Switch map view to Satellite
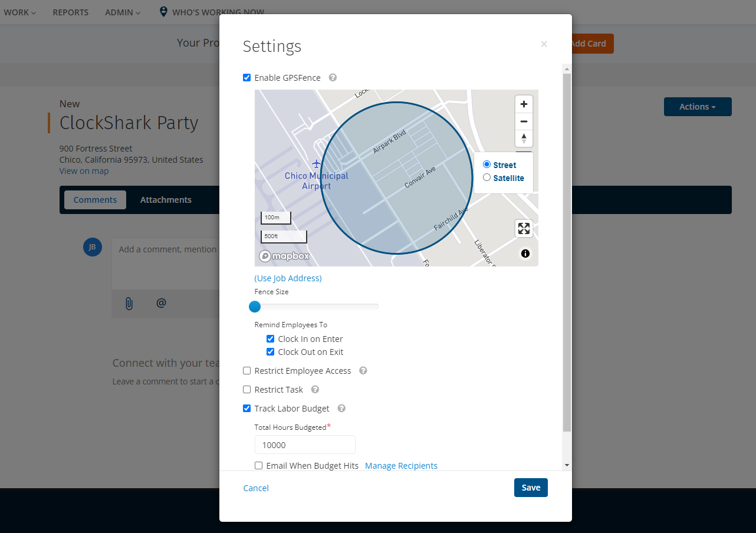The image size is (756, 533). point(487,177)
